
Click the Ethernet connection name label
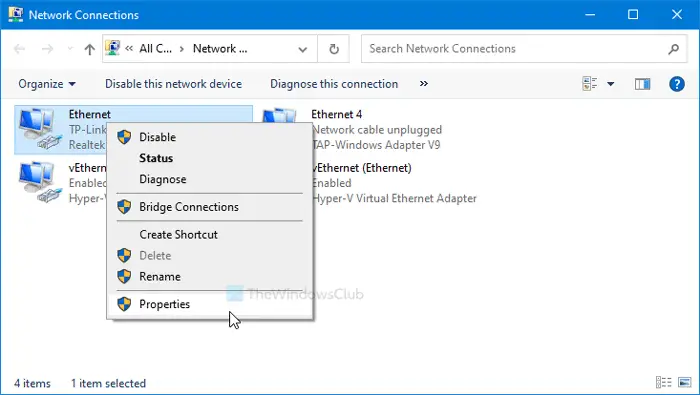pos(90,114)
